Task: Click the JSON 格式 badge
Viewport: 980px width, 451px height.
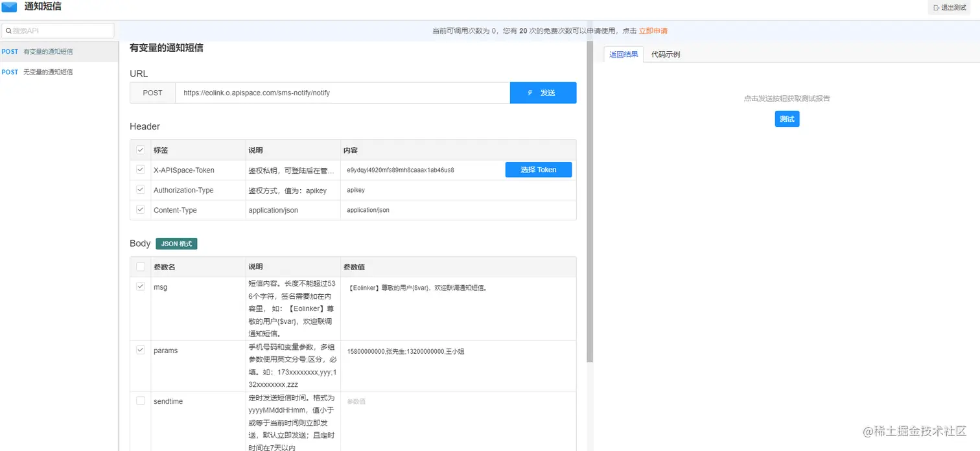Action: [x=176, y=244]
